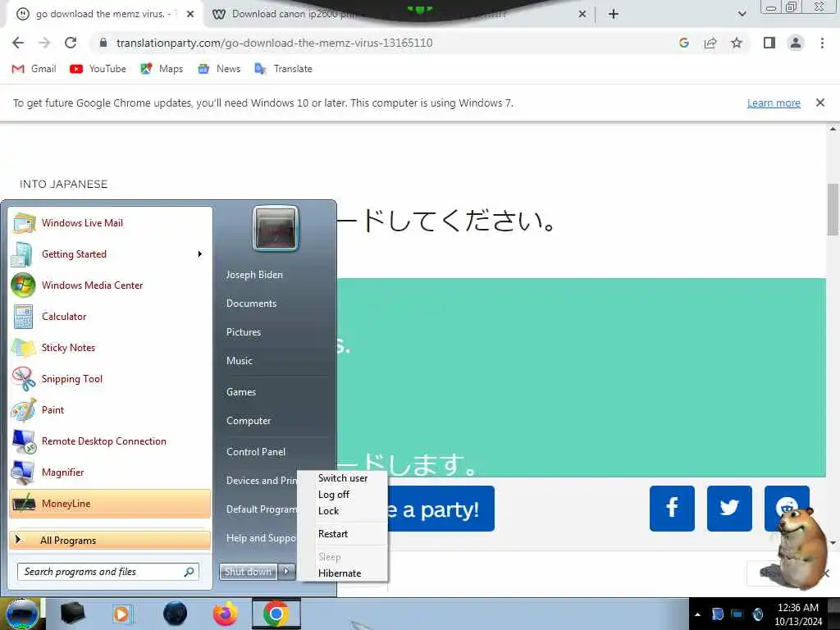Open Windows Media Center
Viewport: 840px width, 630px height.
[110, 285]
